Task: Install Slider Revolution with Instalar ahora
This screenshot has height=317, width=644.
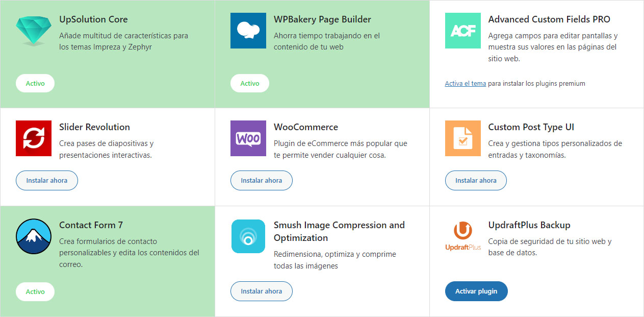Action: click(47, 180)
